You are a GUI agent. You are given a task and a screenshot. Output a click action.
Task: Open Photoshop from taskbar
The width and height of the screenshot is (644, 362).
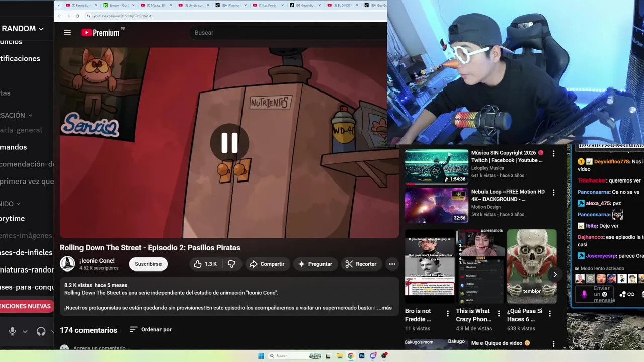coord(362,356)
